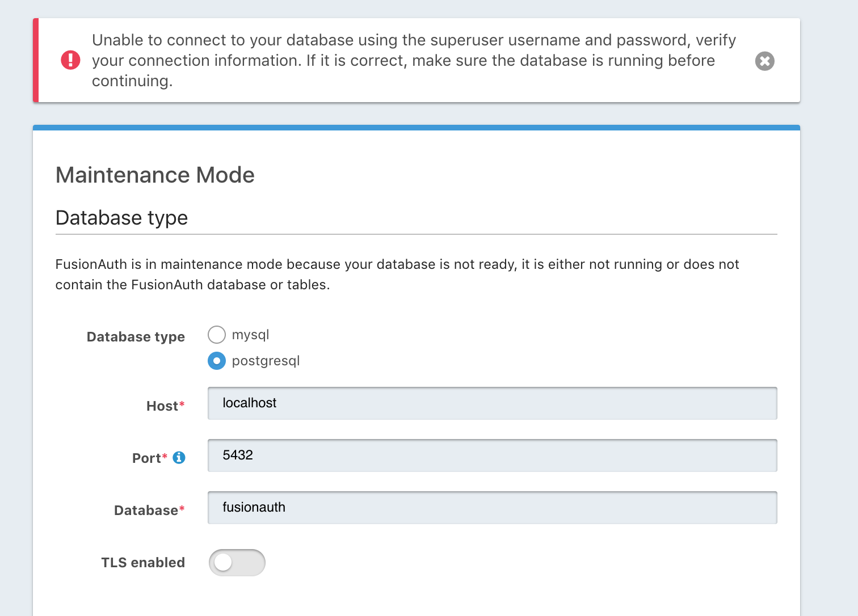Click the Database field showing fusionauth

coord(492,507)
